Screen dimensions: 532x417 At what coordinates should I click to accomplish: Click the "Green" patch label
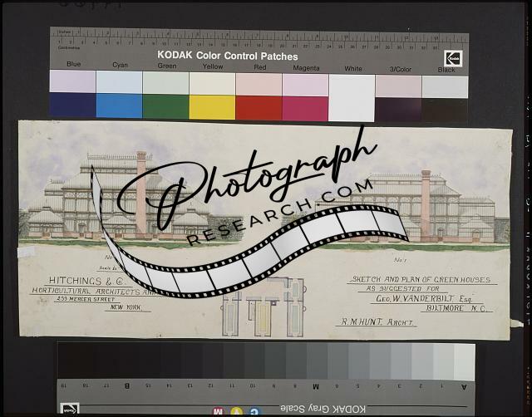[167, 66]
